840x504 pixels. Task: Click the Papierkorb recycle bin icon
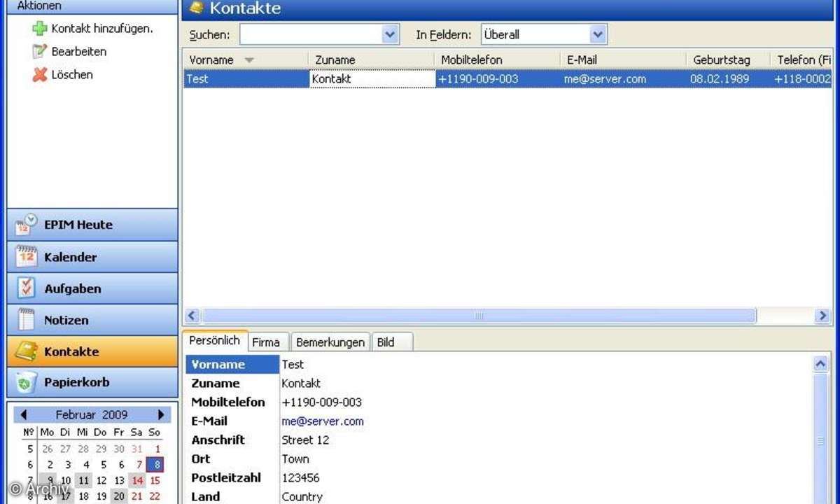(26, 382)
